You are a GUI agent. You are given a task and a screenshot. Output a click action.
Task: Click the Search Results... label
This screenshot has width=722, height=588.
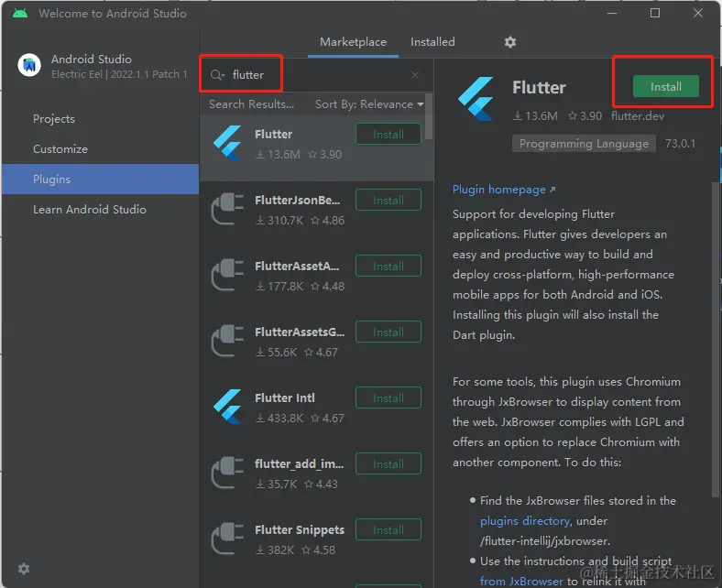coord(251,104)
